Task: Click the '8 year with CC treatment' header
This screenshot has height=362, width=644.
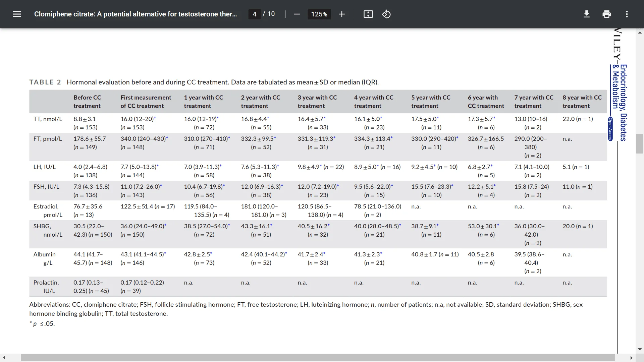Action: pos(582,102)
